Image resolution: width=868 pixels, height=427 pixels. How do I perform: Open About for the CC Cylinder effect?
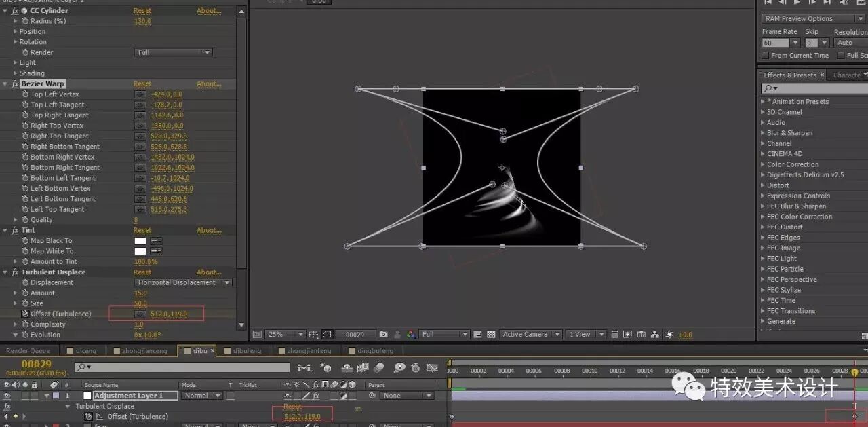click(209, 11)
